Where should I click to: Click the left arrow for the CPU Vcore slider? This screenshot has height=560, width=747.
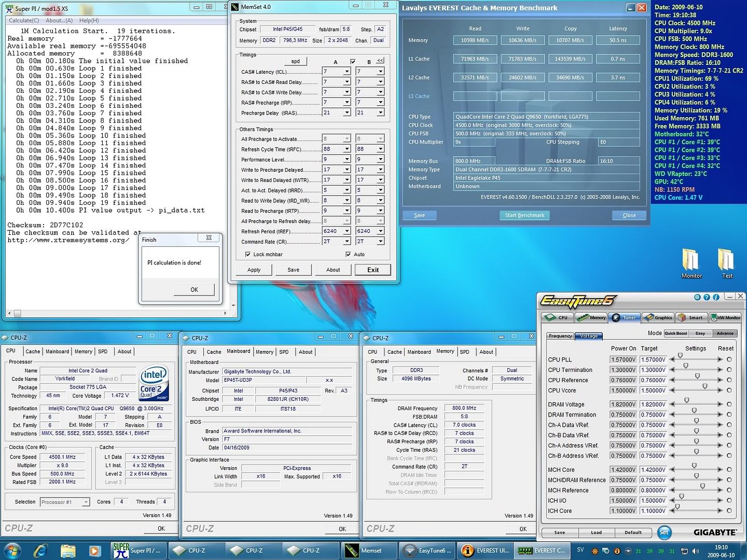tap(672, 390)
